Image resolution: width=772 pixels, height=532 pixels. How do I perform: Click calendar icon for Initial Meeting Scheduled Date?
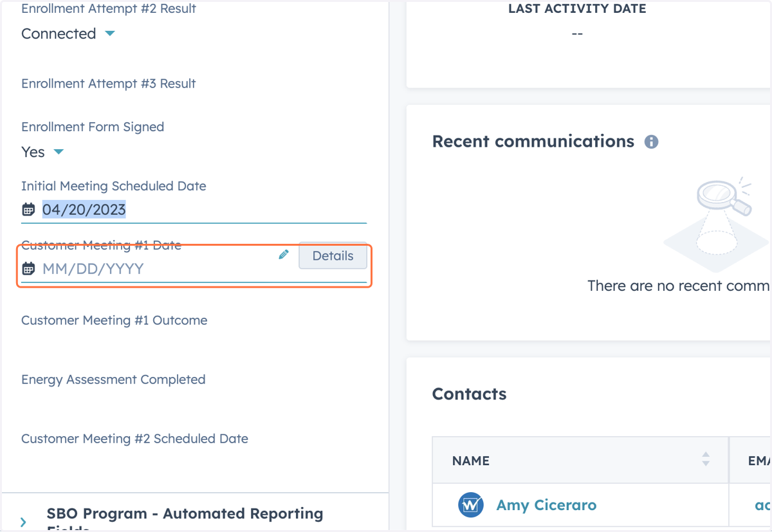point(28,210)
